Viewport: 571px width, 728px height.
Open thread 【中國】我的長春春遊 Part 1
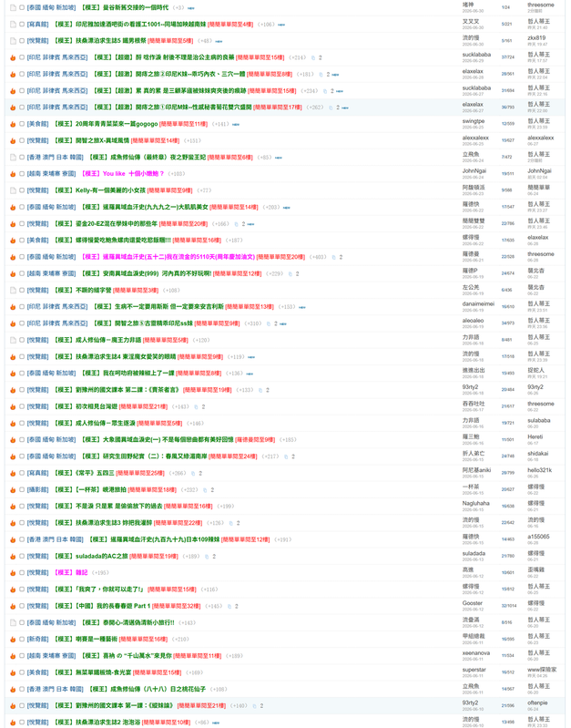point(102,606)
